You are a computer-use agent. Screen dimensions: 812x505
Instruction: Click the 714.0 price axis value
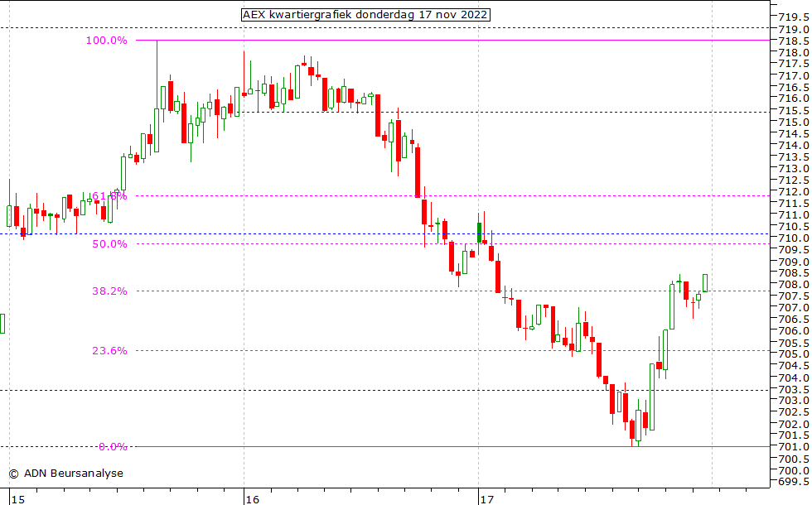point(794,146)
